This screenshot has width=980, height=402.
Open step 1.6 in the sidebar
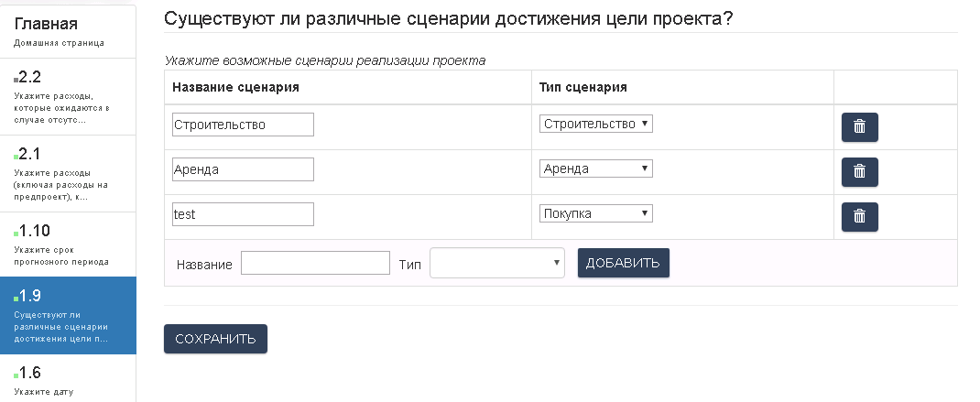68,379
